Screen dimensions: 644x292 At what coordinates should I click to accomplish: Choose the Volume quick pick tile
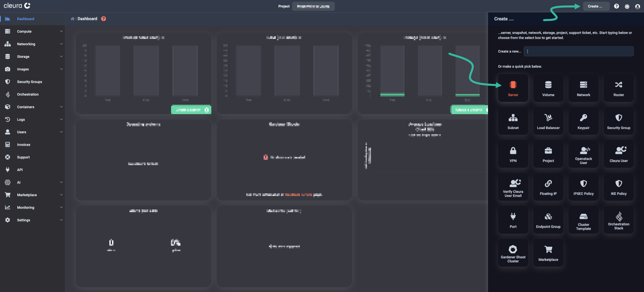pos(548,88)
